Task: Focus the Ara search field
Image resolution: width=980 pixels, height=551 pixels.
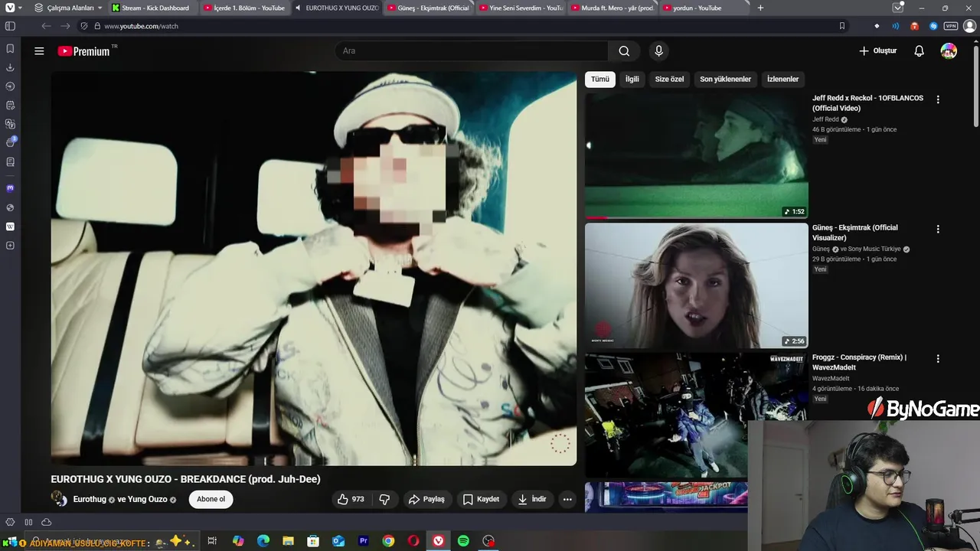Action: pyautogui.click(x=472, y=51)
